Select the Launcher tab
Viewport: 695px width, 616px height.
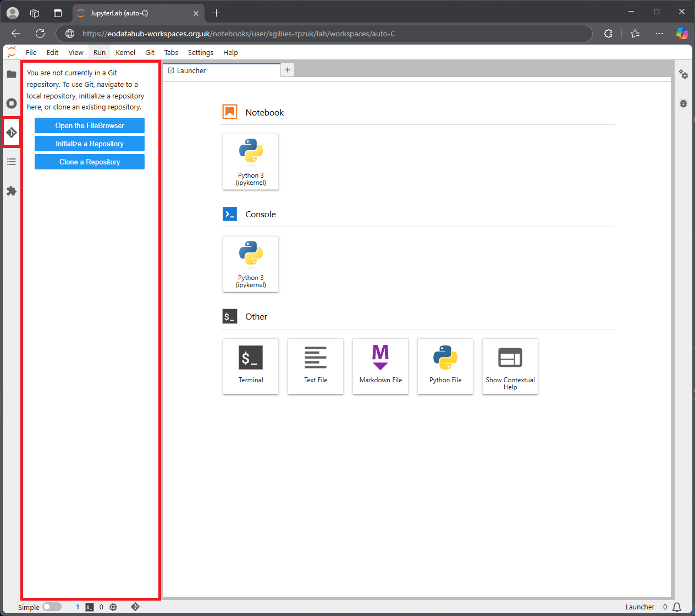(220, 71)
